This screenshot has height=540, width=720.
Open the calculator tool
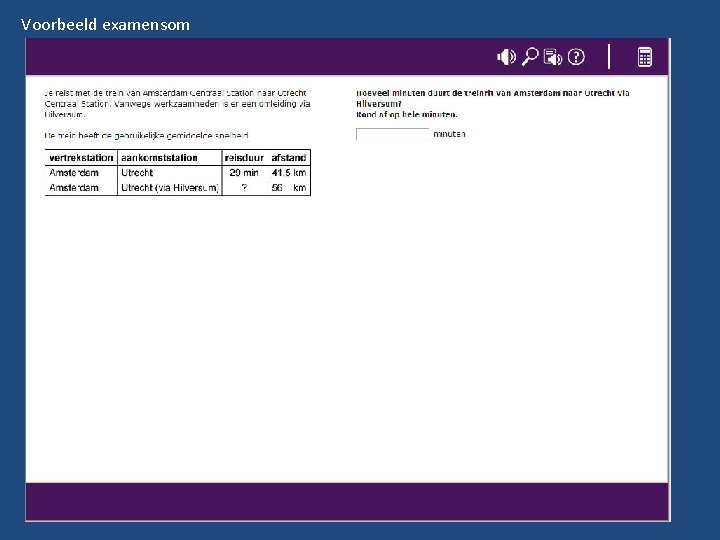[x=645, y=57]
